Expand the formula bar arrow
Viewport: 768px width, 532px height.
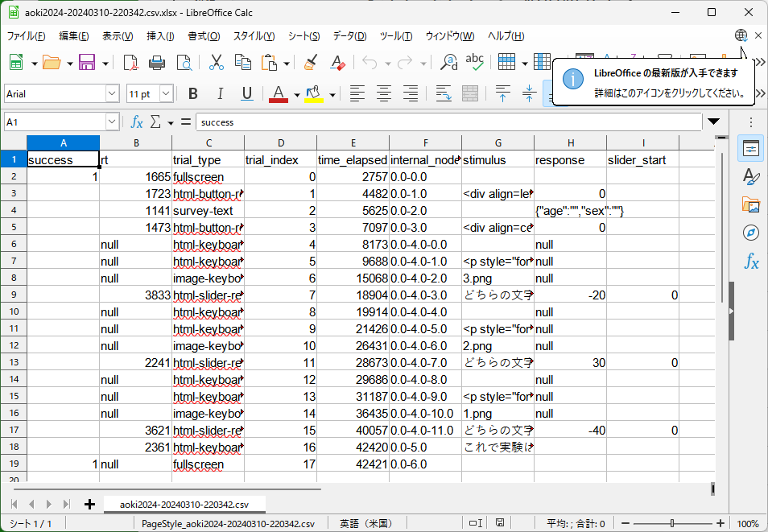tap(713, 122)
